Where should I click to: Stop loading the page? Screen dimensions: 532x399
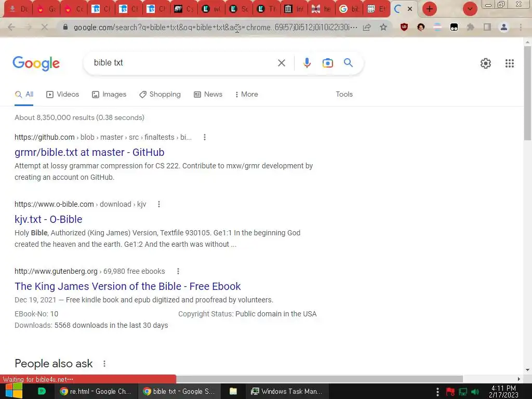click(x=44, y=27)
